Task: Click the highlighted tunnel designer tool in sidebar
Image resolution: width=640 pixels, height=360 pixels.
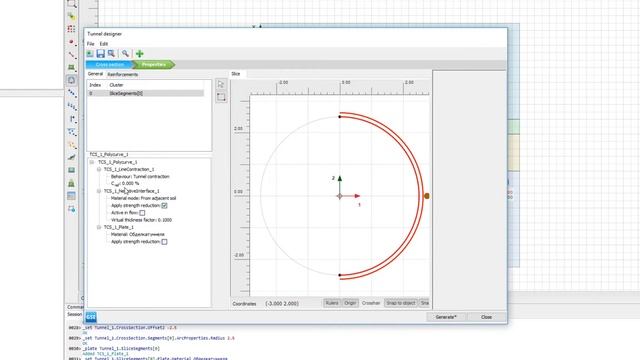Action: 72,80
